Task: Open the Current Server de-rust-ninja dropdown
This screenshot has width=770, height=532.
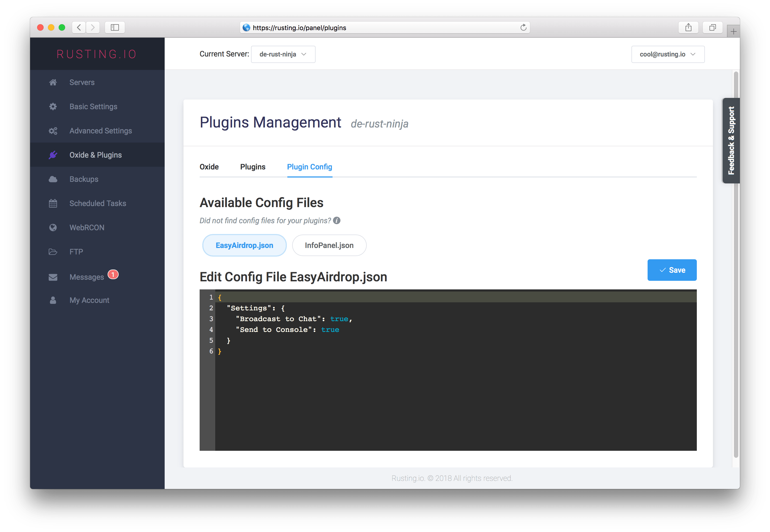Action: (283, 54)
